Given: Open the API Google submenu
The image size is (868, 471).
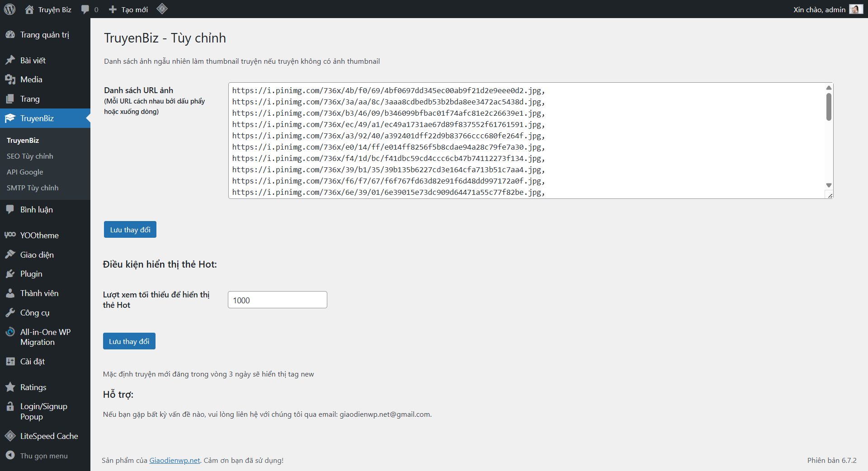Looking at the screenshot, I should point(25,172).
